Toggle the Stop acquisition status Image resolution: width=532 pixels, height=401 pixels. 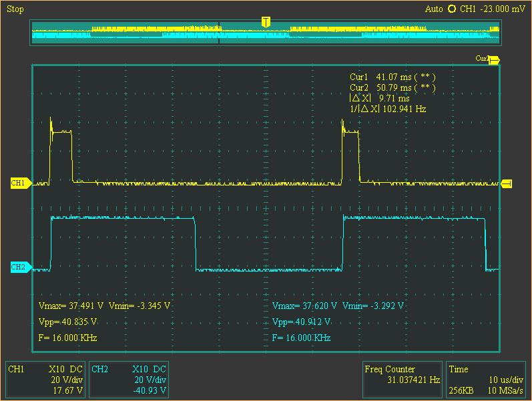click(x=15, y=9)
